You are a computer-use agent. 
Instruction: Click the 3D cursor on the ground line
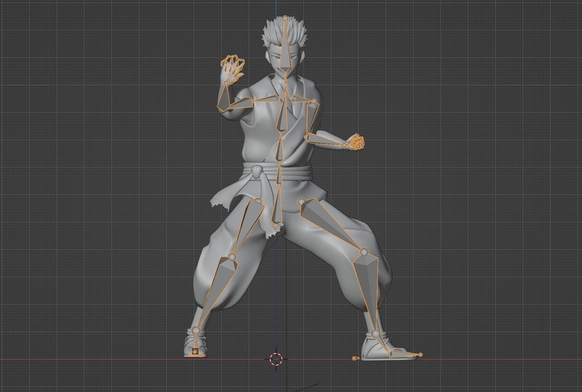pyautogui.click(x=276, y=359)
